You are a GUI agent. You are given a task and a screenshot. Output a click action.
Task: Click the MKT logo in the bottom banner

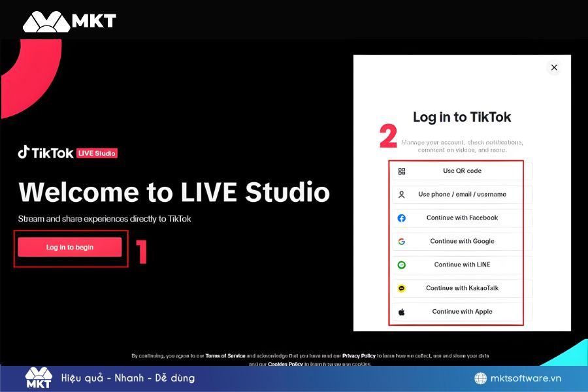[39, 378]
